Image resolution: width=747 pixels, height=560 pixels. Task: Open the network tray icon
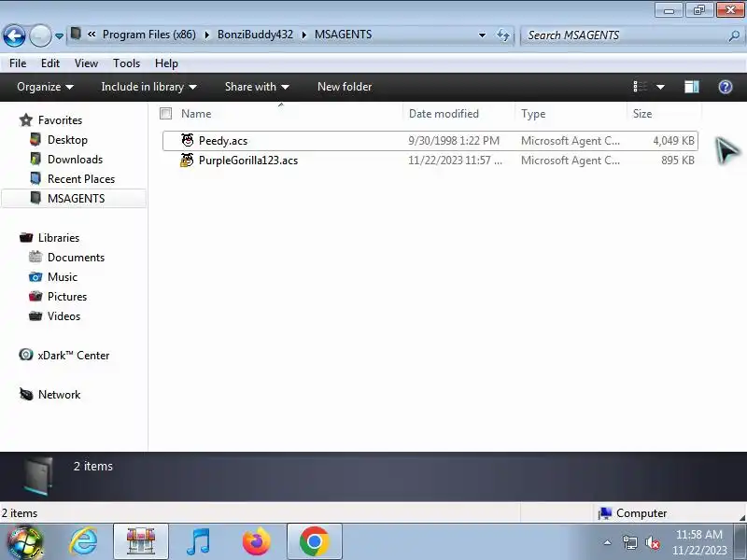(x=629, y=542)
